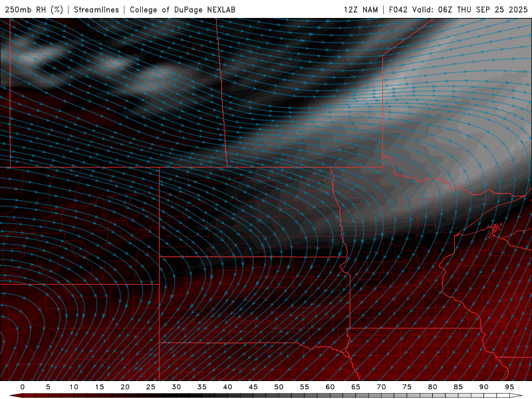Screen dimensions: 532x399
Task: Click the colorbar label "5"
Action: pyautogui.click(x=48, y=387)
